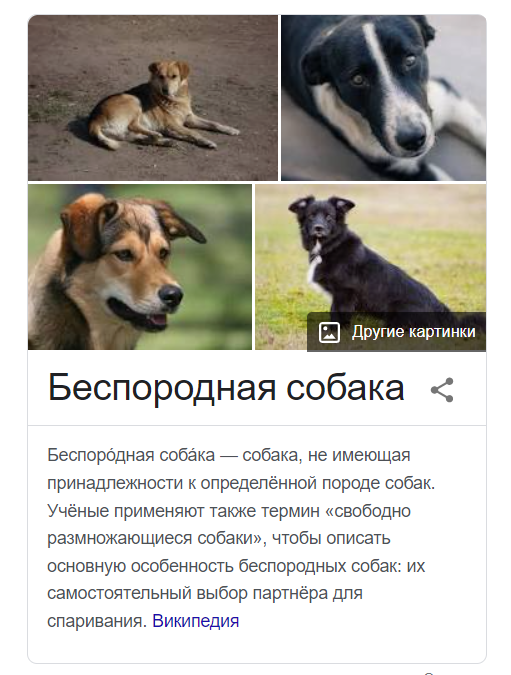Click the Беспородная собака panel title
The image size is (511, 675).
coord(226,388)
